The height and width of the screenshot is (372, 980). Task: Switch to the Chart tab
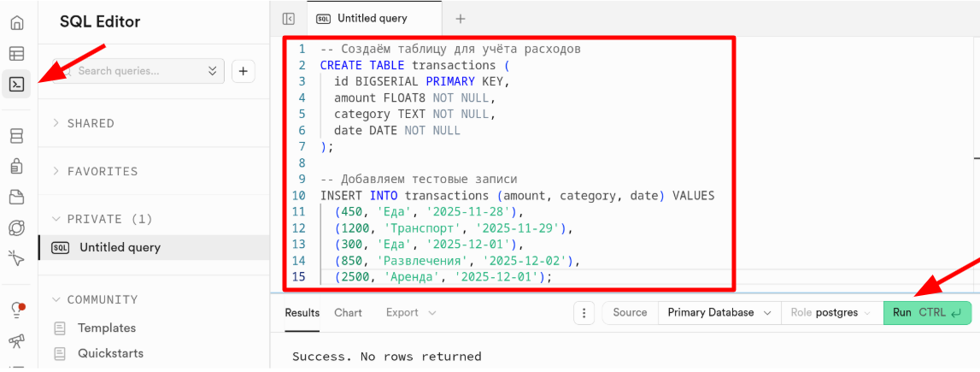point(348,312)
